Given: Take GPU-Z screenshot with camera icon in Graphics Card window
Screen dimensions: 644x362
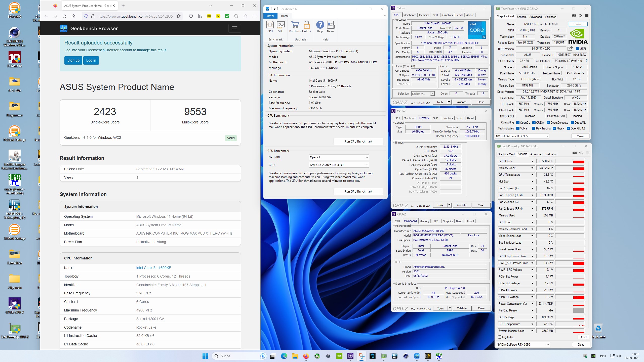Looking at the screenshot, I should [574, 15].
